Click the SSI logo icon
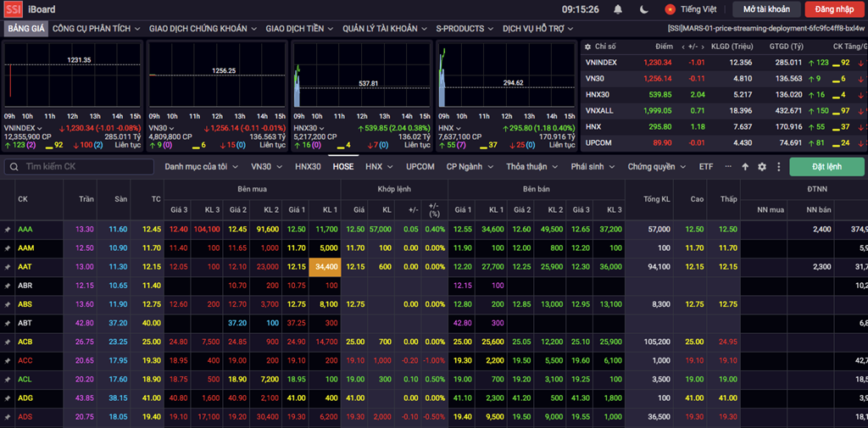 (x=14, y=9)
